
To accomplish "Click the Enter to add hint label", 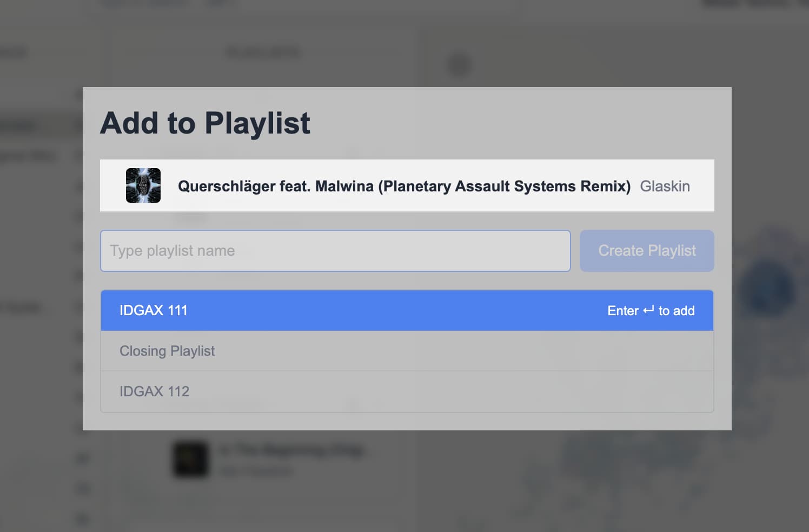I will (651, 310).
